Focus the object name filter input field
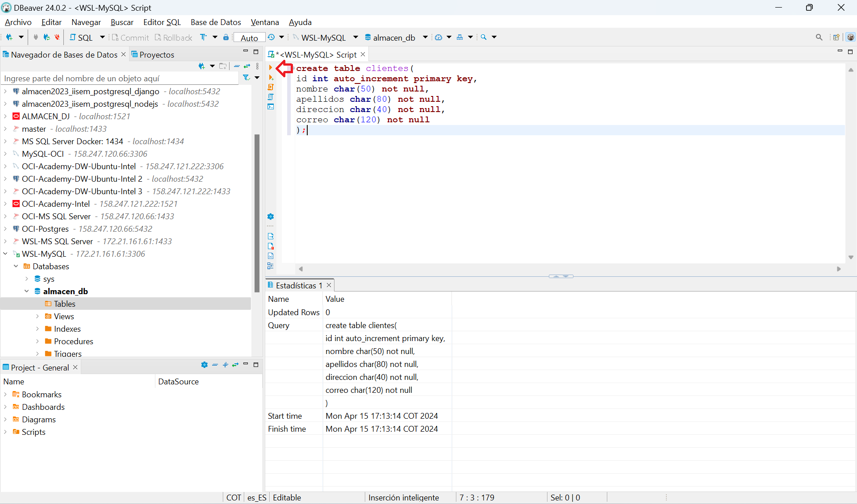The image size is (857, 504). 120,79
